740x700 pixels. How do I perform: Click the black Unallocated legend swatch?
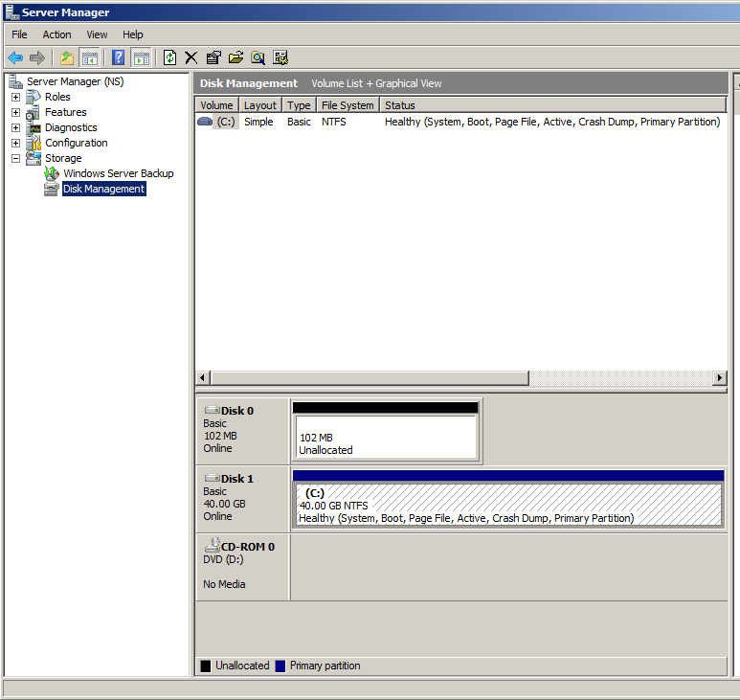pyautogui.click(x=205, y=666)
